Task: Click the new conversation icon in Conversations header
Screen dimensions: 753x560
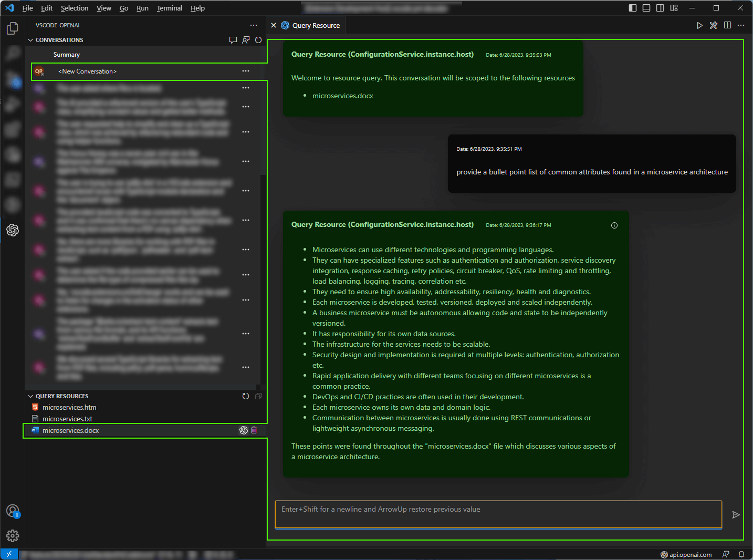Action: (x=233, y=40)
